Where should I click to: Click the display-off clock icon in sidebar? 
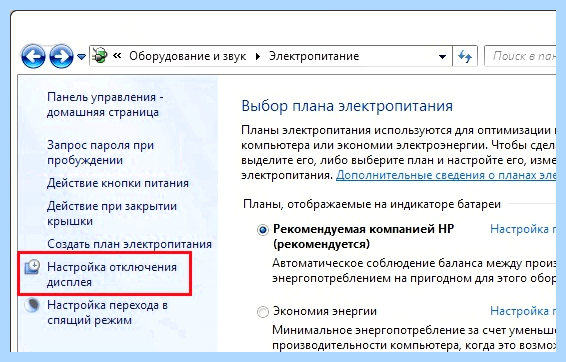[x=32, y=267]
